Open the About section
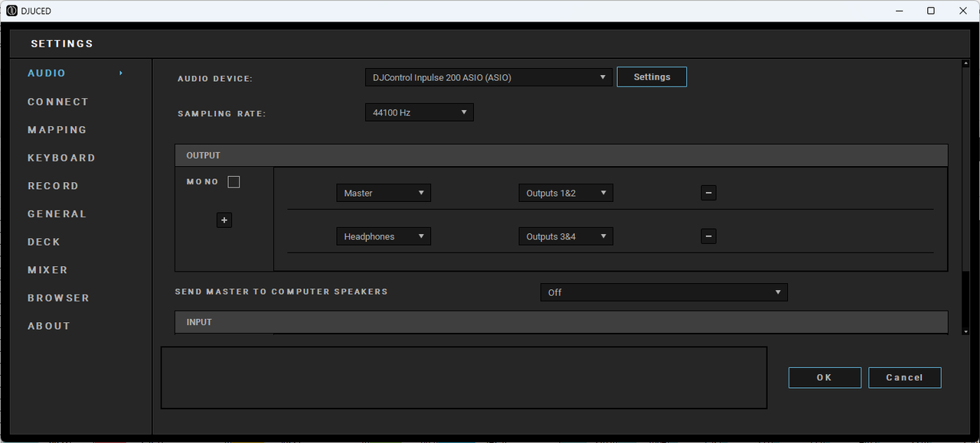Viewport: 980px width, 443px height. click(49, 326)
